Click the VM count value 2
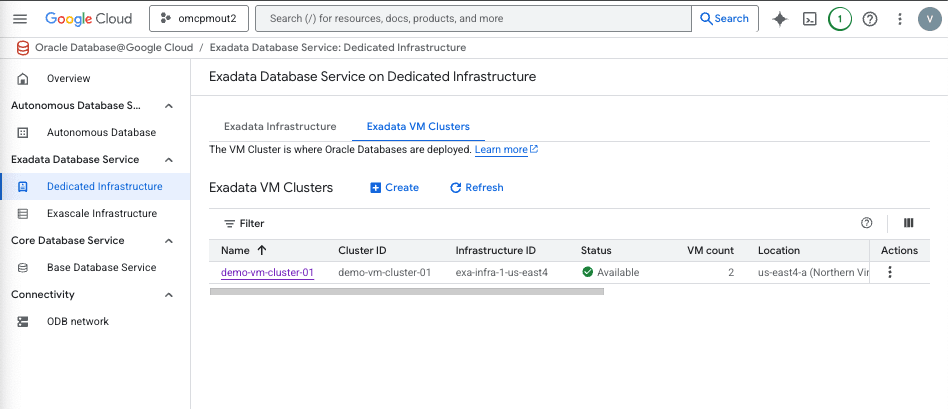Screen dimensions: 948x409 [x=731, y=272]
